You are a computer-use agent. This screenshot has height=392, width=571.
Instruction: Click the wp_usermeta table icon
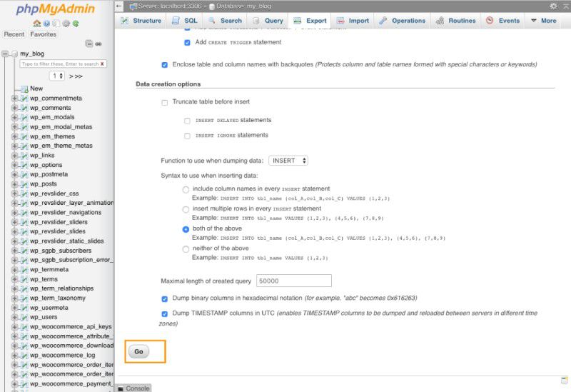[24, 308]
